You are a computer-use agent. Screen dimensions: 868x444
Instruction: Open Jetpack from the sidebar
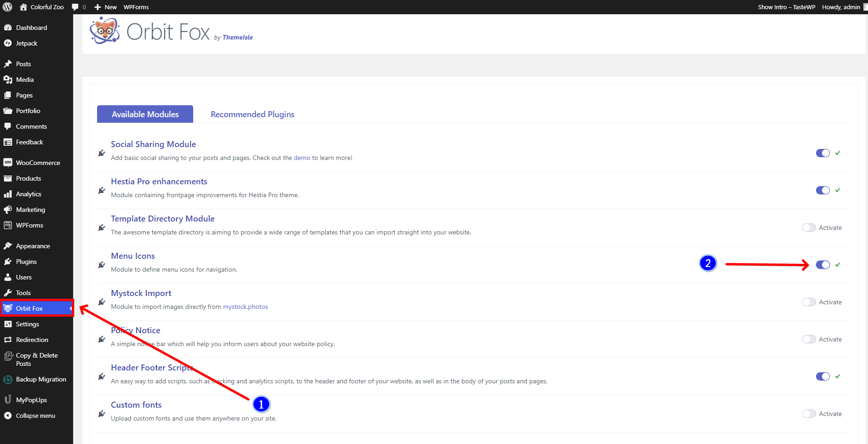(27, 43)
